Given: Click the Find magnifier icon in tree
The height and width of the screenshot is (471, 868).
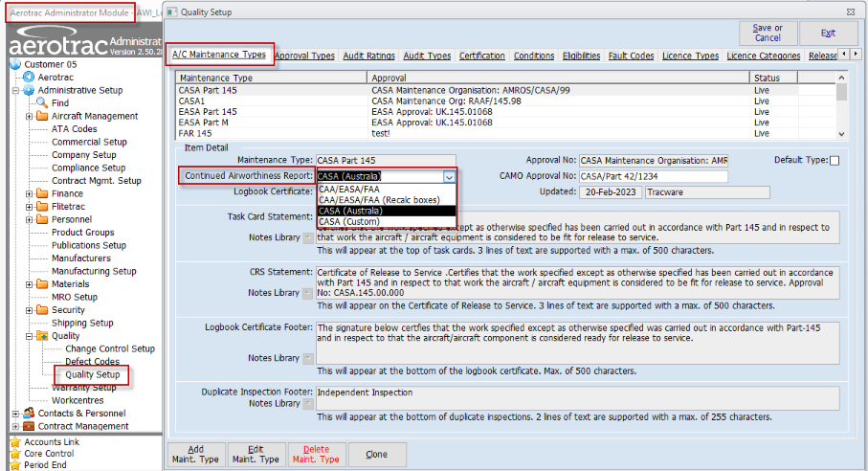Looking at the screenshot, I should click(x=42, y=102).
